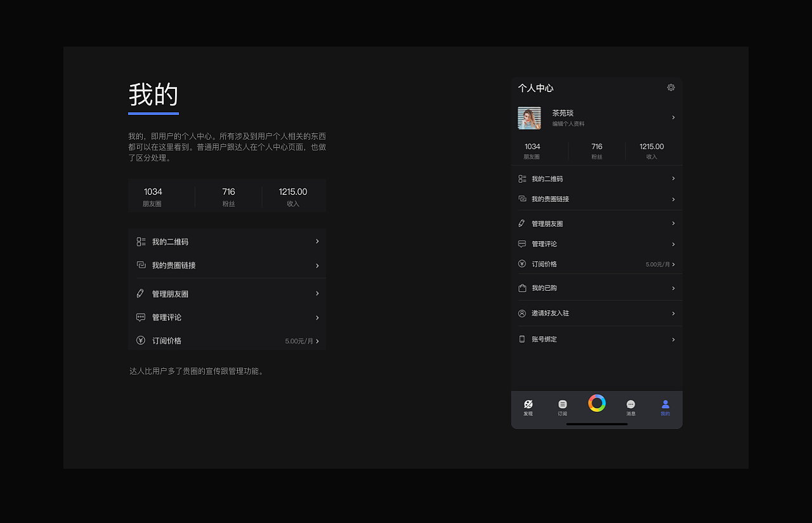Open the 订阅 tab icon in bottom bar
The height and width of the screenshot is (523, 812).
tap(562, 403)
